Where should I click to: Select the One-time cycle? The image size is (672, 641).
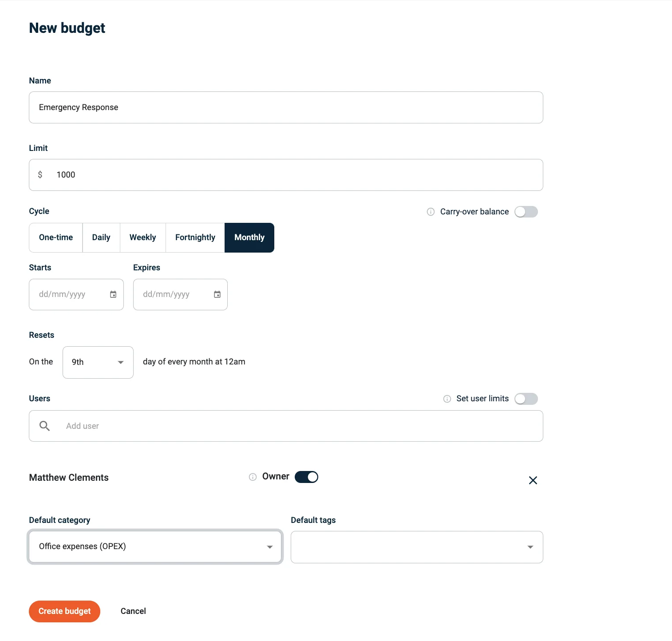(x=55, y=237)
